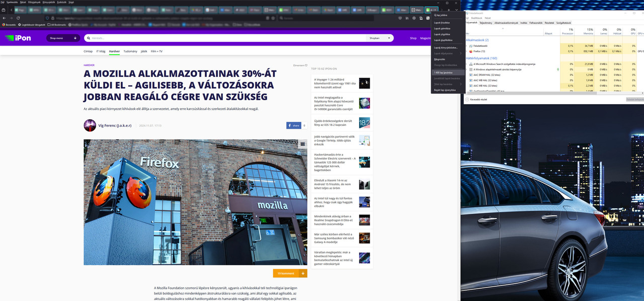Open the Tudomány section link
Screen dimensions: 644x301
[130, 51]
